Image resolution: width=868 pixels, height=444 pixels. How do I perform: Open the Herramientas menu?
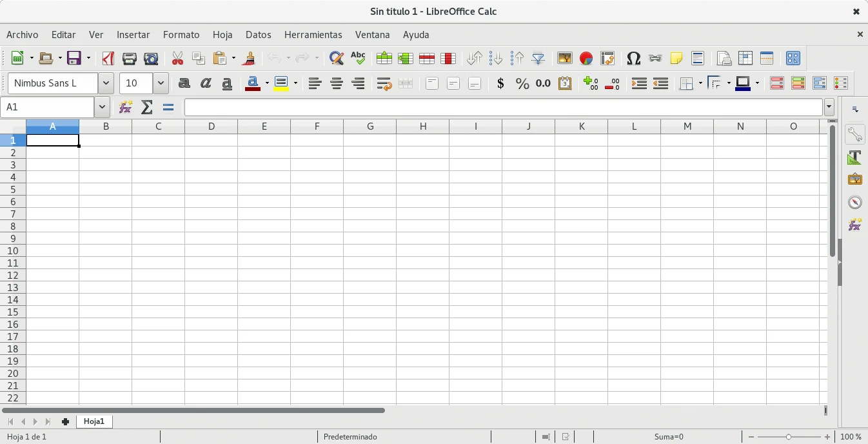(313, 35)
